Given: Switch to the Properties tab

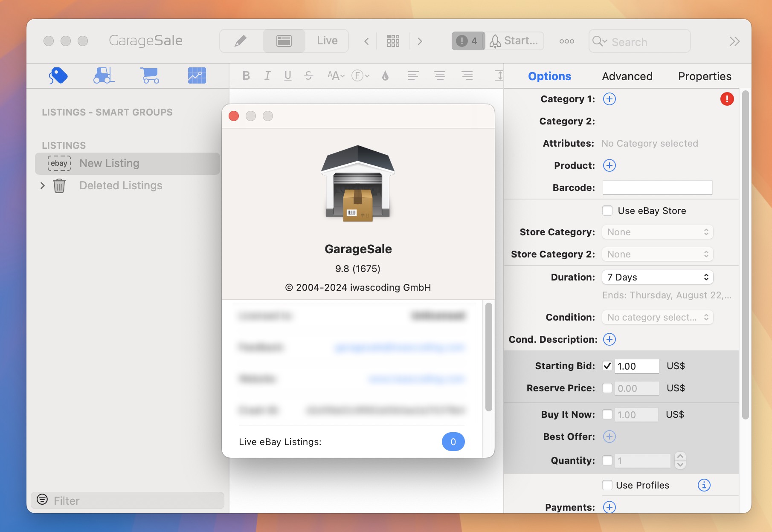Looking at the screenshot, I should [705, 76].
